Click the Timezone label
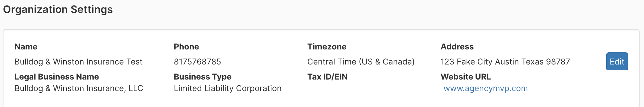This screenshot has height=107, width=644. tap(327, 47)
